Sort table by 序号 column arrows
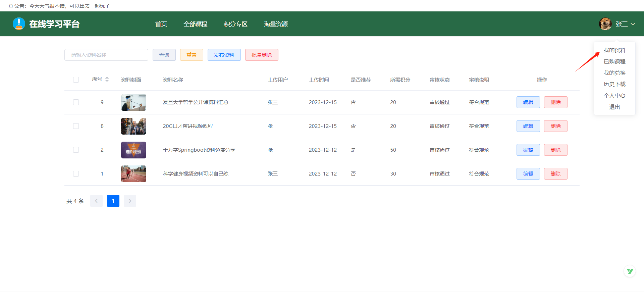The height and width of the screenshot is (292, 644). coord(107,79)
